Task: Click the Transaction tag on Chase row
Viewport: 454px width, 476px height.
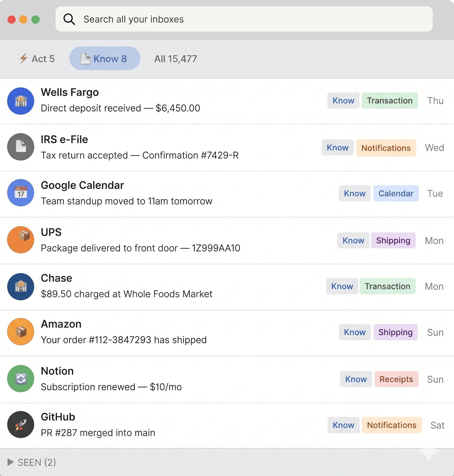Action: point(387,286)
